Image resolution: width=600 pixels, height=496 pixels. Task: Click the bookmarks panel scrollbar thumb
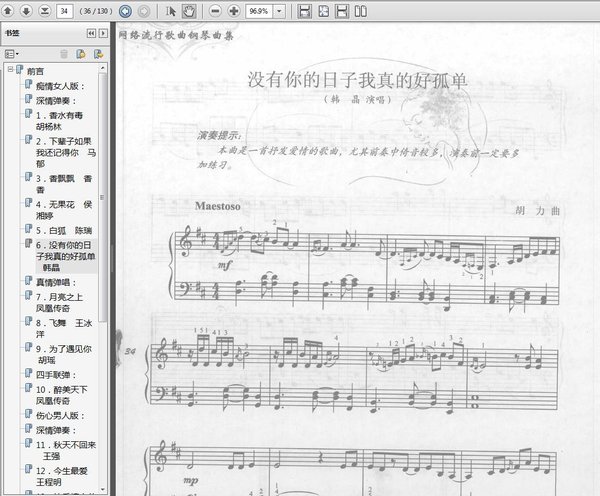point(102,197)
